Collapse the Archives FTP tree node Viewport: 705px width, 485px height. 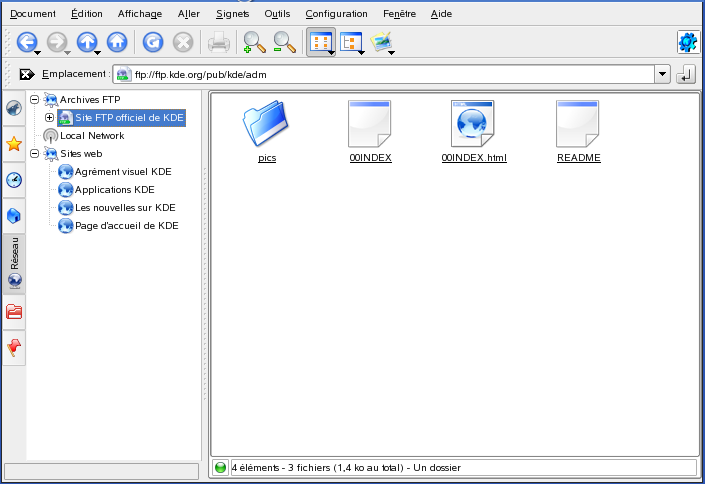click(x=35, y=99)
